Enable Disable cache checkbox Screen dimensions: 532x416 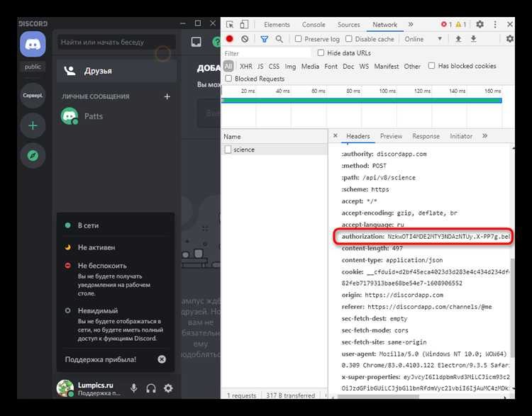pyautogui.click(x=348, y=39)
